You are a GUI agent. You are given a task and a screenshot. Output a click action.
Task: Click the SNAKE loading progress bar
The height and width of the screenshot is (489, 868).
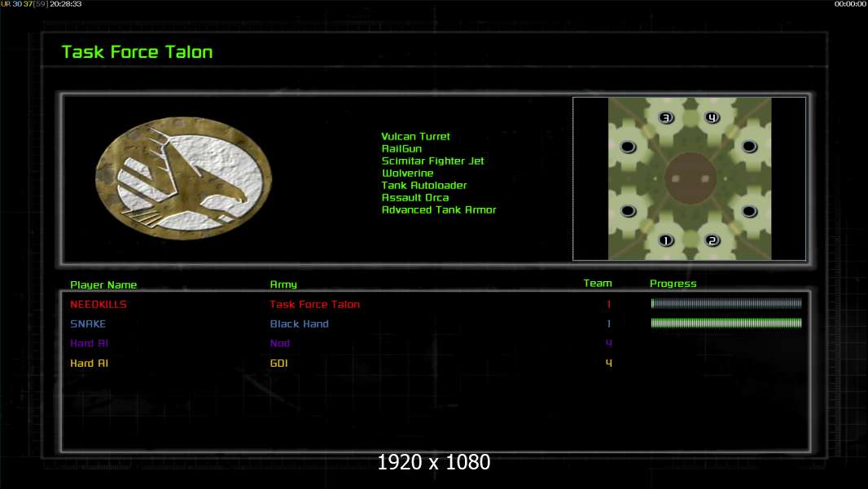(x=726, y=323)
